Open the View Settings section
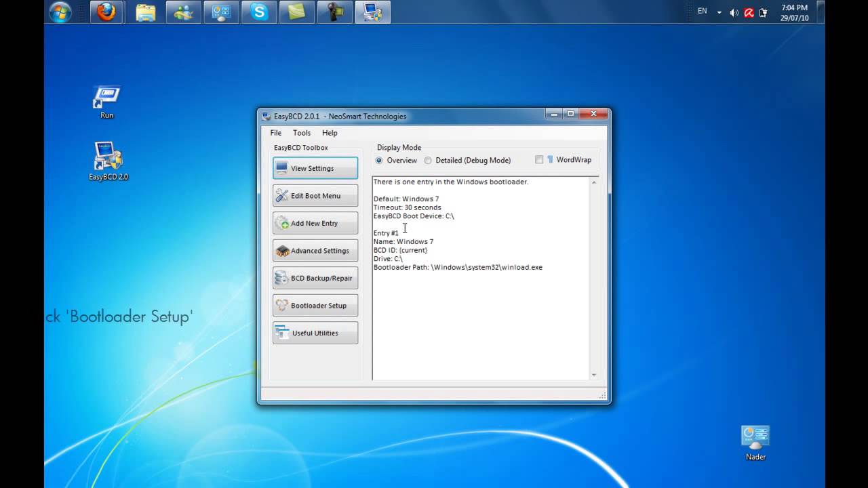The height and width of the screenshot is (488, 868). pyautogui.click(x=315, y=168)
